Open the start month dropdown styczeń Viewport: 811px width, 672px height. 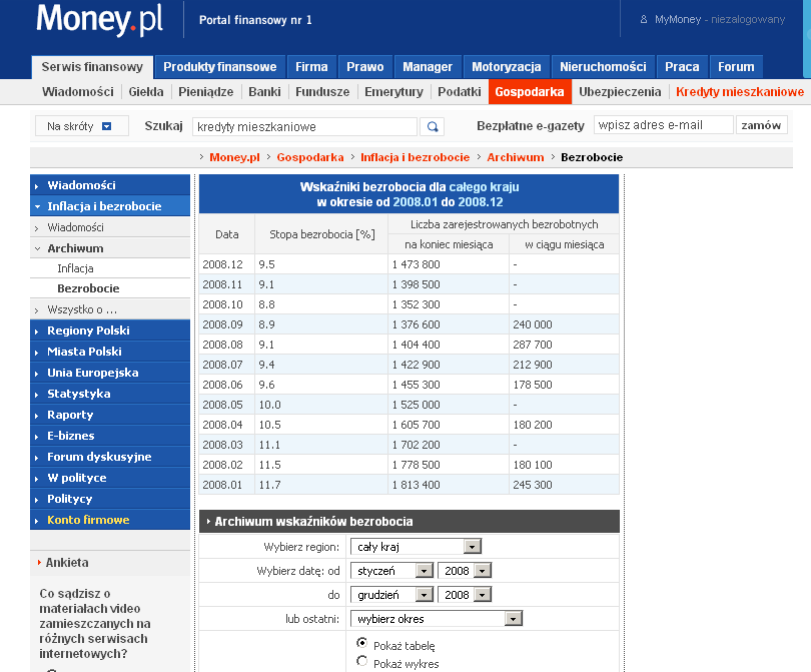click(392, 571)
